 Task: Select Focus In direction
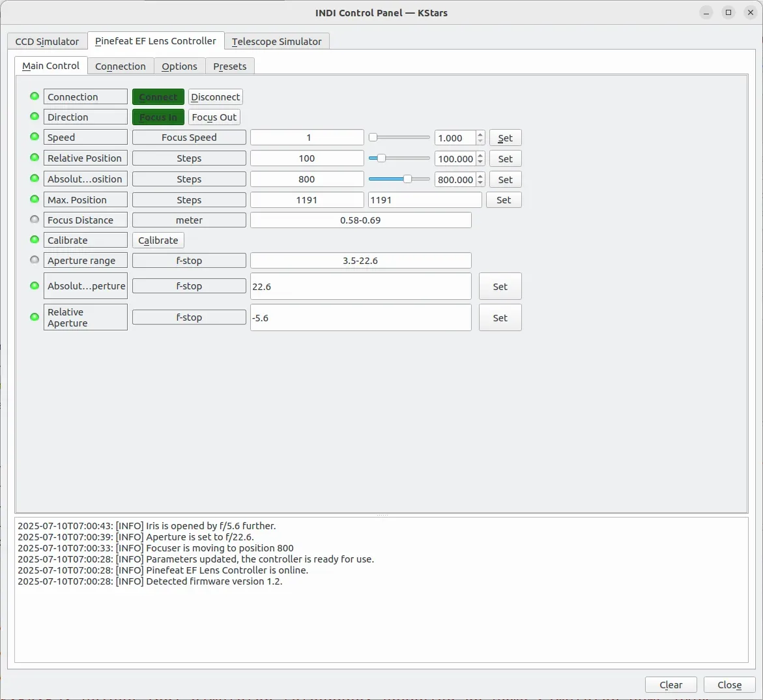point(158,117)
